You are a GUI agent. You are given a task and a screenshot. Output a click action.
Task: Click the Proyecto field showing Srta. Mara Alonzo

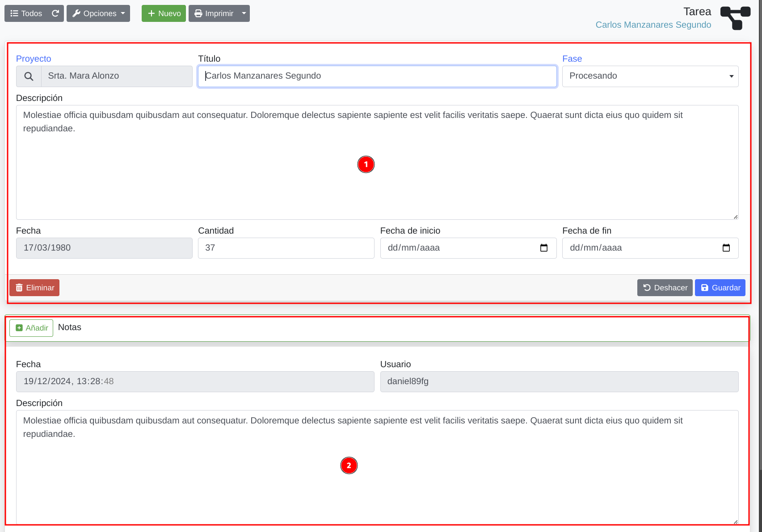click(117, 76)
